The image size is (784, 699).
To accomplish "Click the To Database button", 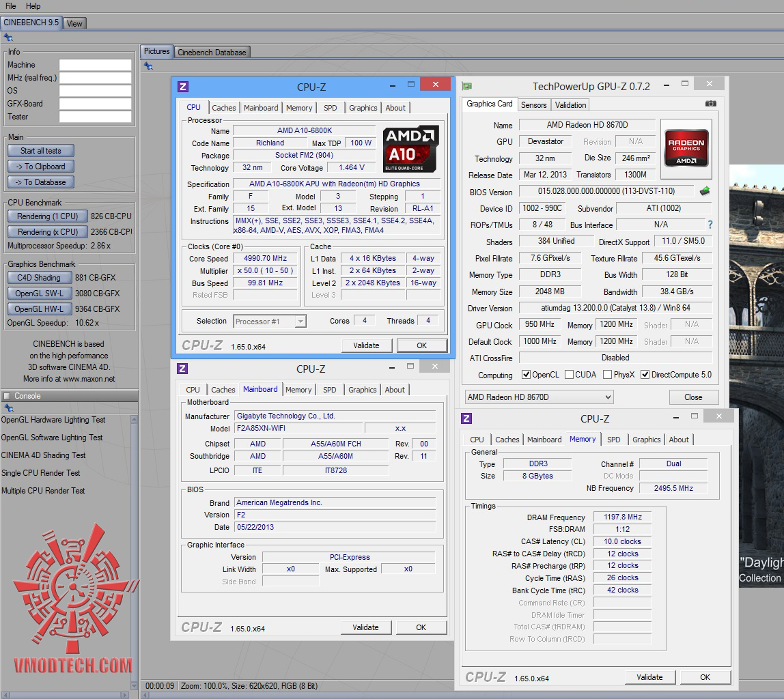I will pos(41,182).
